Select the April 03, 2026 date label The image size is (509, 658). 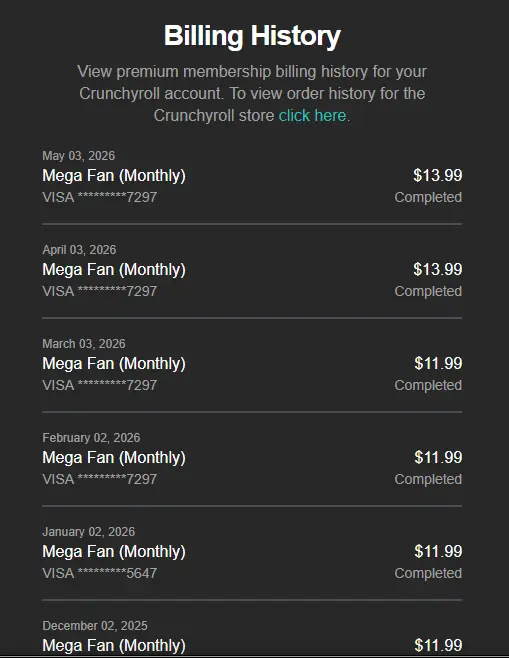pyautogui.click(x=79, y=250)
